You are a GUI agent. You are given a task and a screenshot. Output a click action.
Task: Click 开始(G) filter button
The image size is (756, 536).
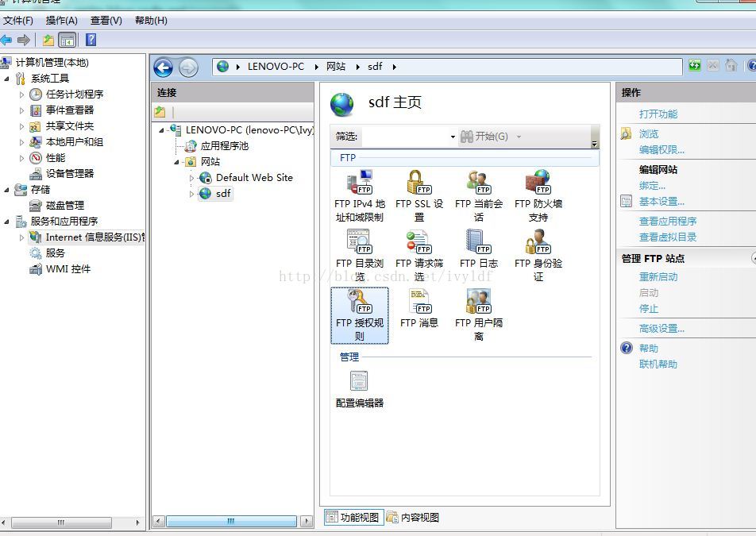tap(484, 137)
